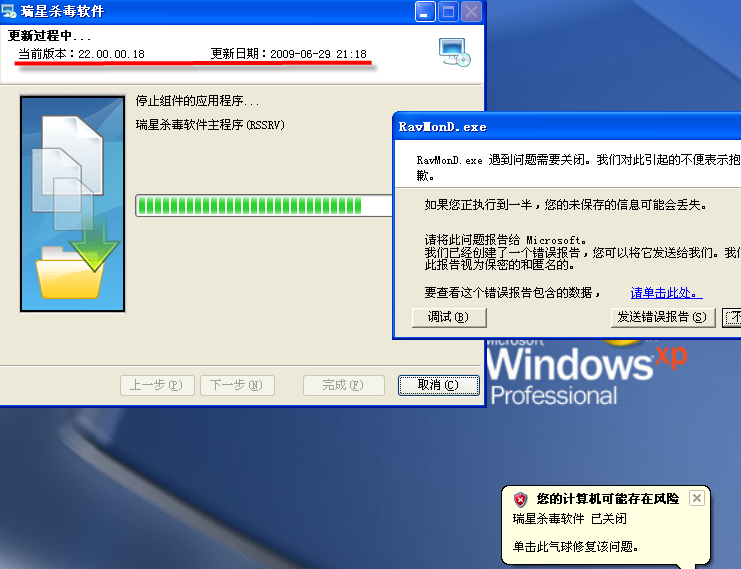Click the status text 停止组件的应用程序

click(197, 101)
